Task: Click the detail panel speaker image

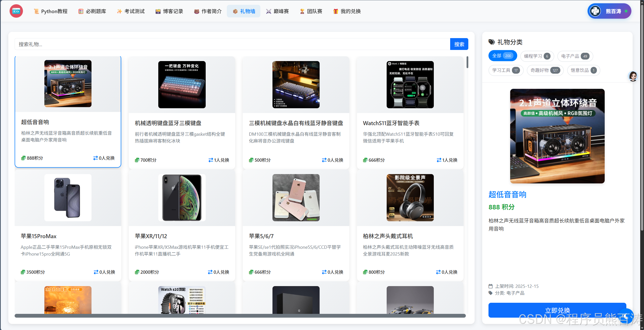Action: 557,136
